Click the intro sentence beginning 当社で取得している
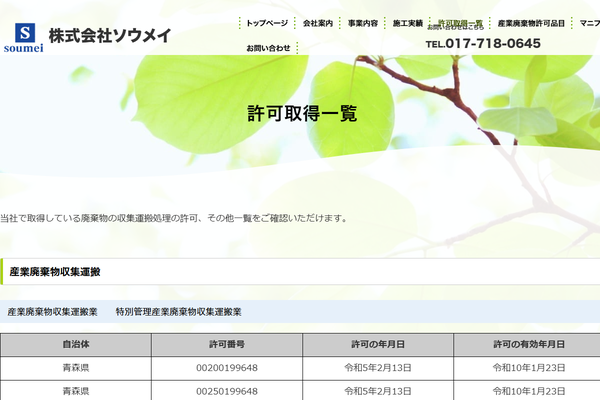This screenshot has height=400, width=600. (x=174, y=219)
